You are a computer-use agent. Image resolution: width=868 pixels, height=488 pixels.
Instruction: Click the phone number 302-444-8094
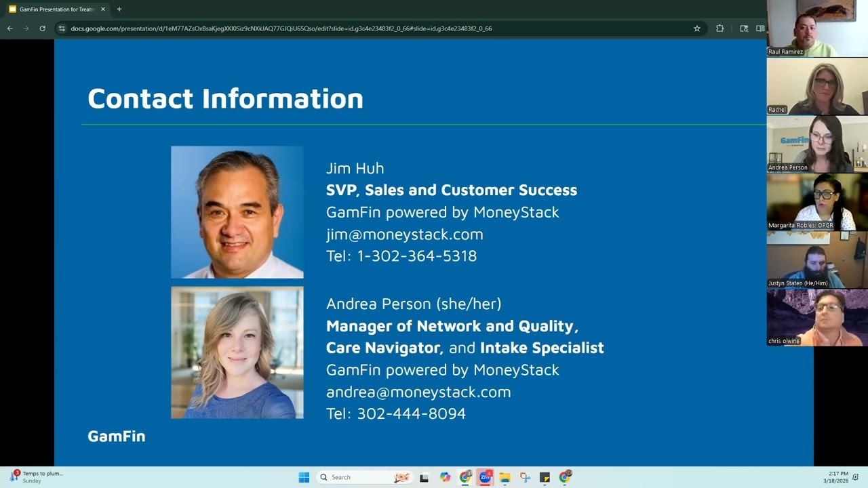412,413
